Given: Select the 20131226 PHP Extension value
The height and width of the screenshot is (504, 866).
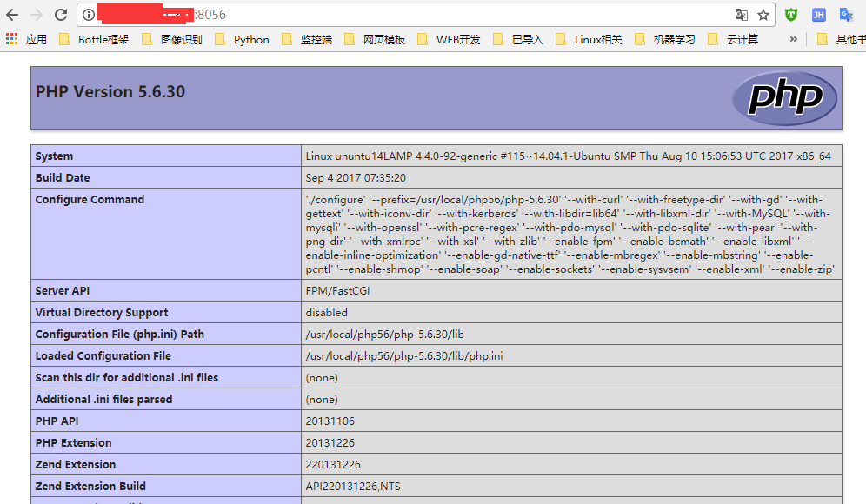Looking at the screenshot, I should click(330, 442).
